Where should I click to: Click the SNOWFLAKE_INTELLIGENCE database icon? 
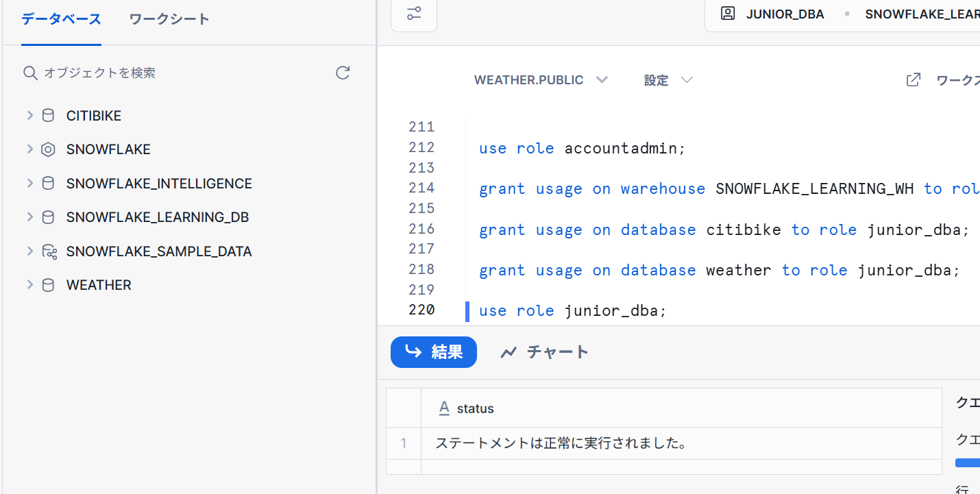coord(48,183)
